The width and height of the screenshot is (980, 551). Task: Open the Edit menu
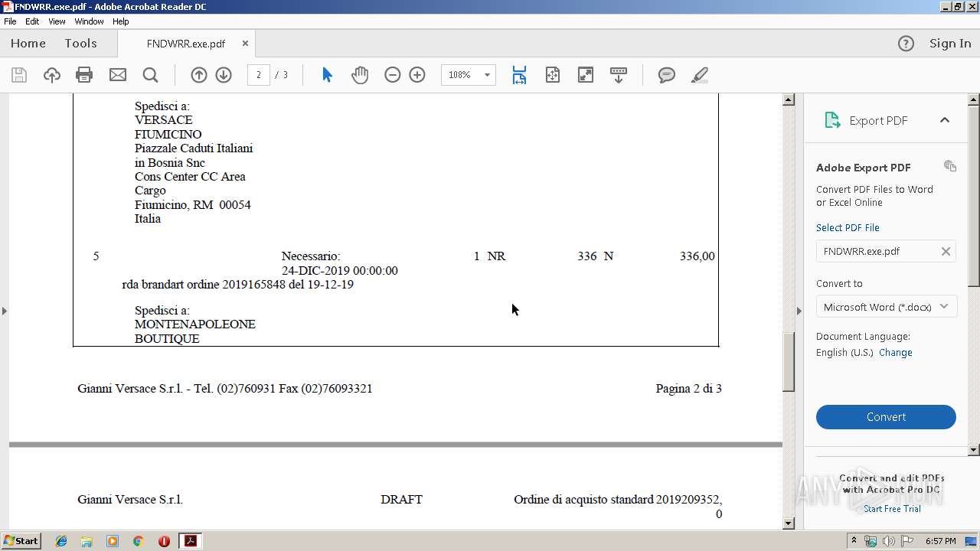tap(32, 21)
